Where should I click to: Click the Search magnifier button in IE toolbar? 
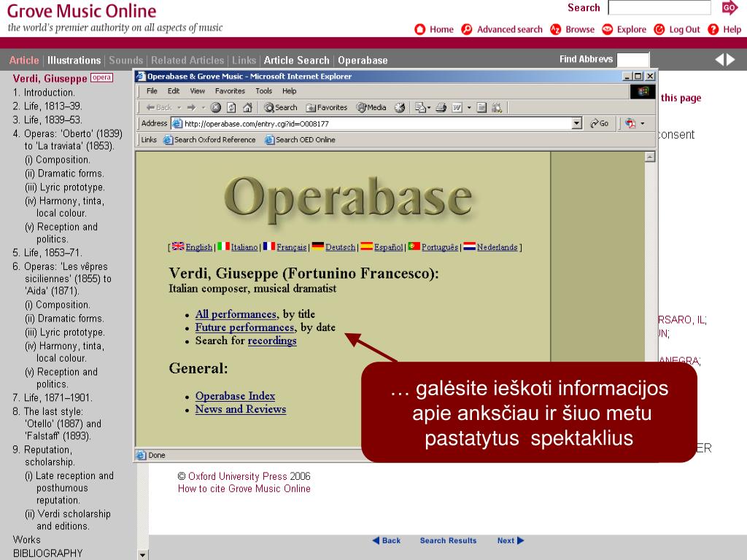[x=280, y=108]
